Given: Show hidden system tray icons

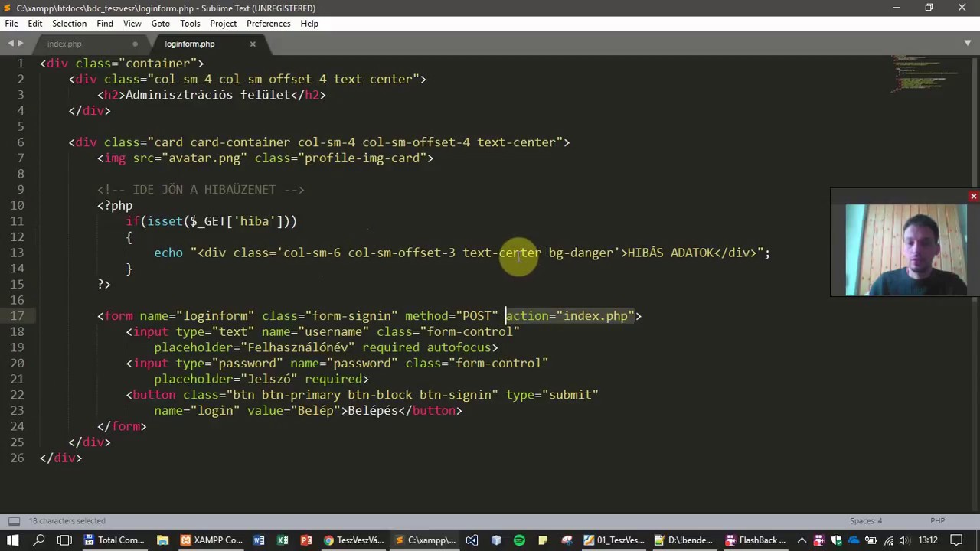Looking at the screenshot, I should [x=802, y=540].
